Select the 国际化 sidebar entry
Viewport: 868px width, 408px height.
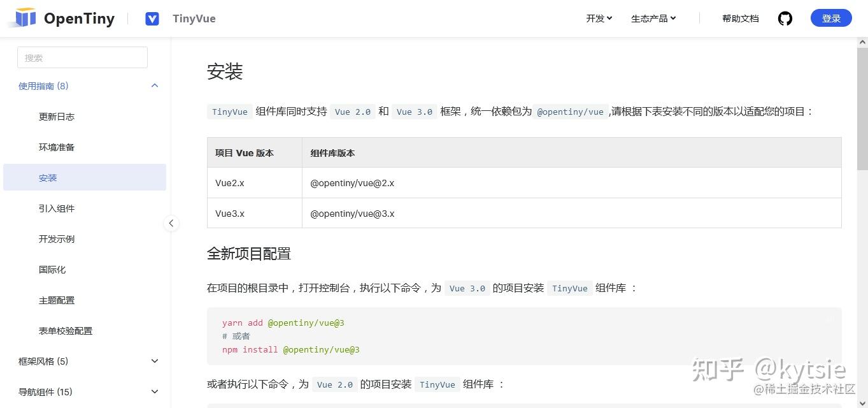pos(52,270)
